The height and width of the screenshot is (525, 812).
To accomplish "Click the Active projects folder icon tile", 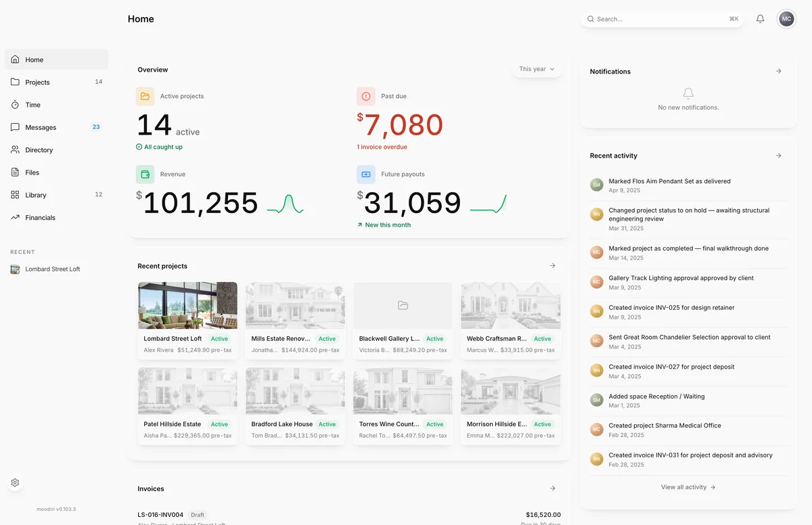I will point(145,96).
